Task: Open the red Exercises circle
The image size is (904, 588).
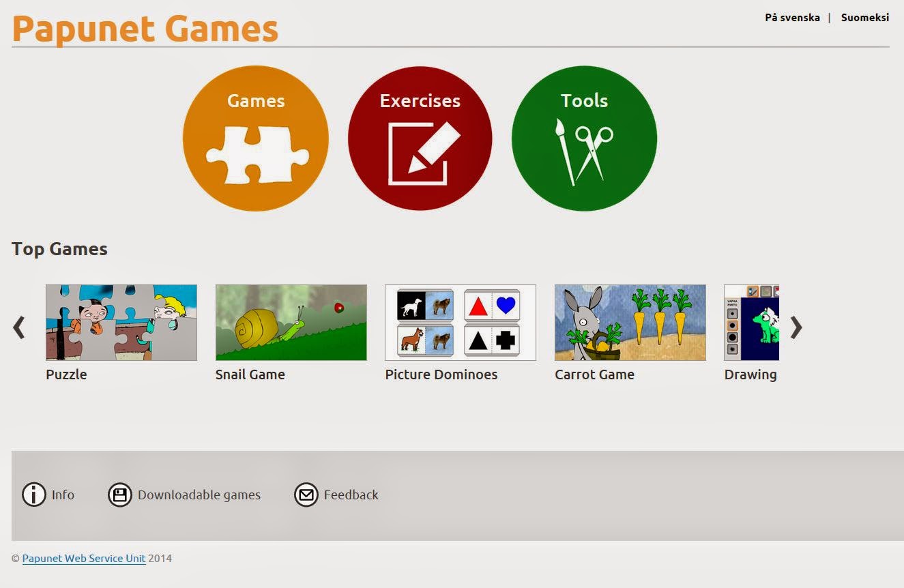Action: pyautogui.click(x=420, y=136)
